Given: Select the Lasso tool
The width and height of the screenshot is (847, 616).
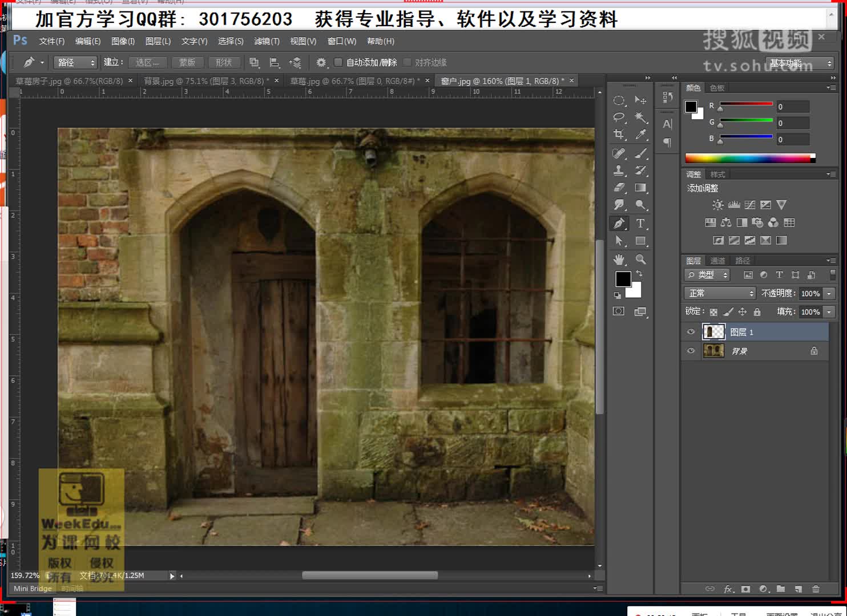Looking at the screenshot, I should [x=619, y=117].
